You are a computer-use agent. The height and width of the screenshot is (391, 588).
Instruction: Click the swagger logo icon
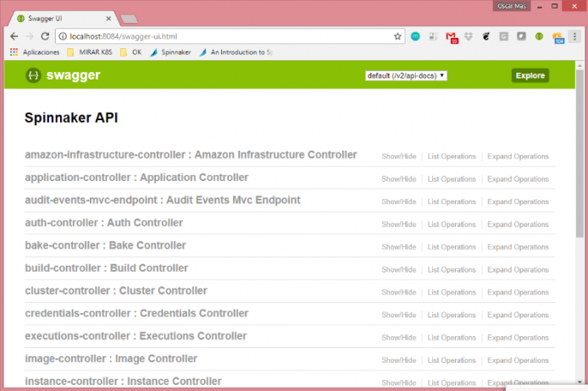click(x=33, y=75)
